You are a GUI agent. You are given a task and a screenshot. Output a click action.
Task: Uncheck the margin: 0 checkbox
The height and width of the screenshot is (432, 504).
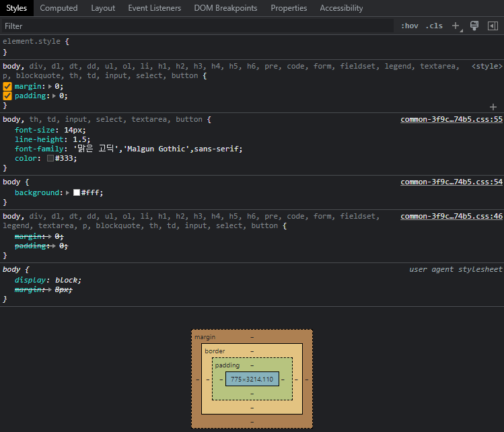click(x=7, y=86)
